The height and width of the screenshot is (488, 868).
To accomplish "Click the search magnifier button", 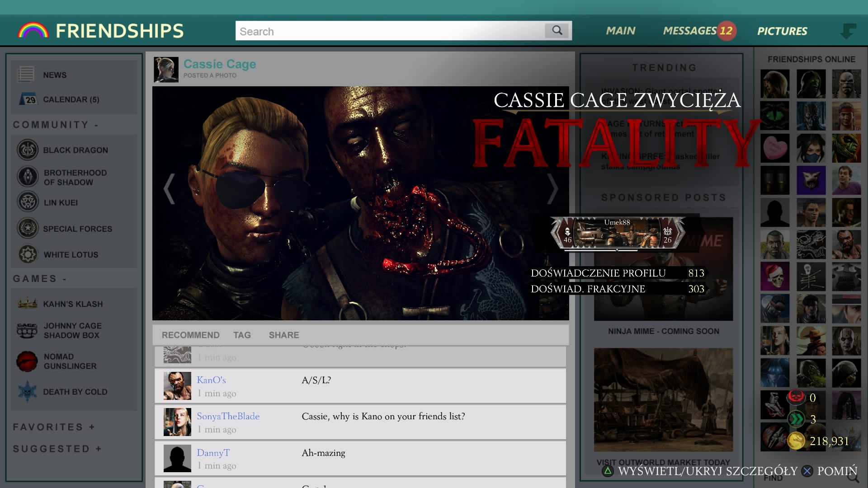I will coord(557,31).
